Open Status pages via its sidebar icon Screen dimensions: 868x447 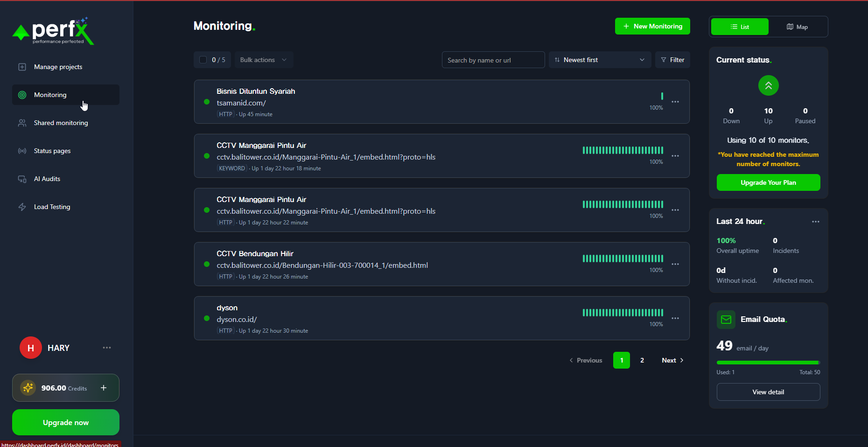pos(22,151)
